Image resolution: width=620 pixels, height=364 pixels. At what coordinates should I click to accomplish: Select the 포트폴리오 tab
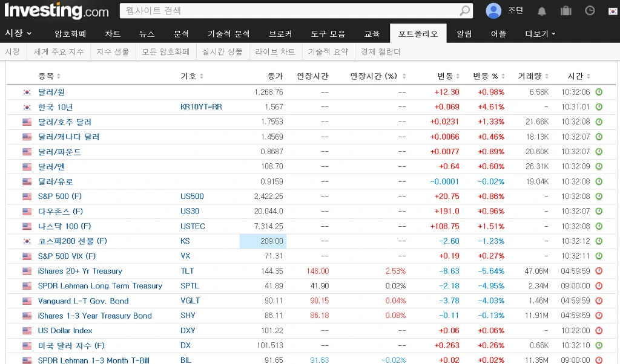[x=418, y=33]
